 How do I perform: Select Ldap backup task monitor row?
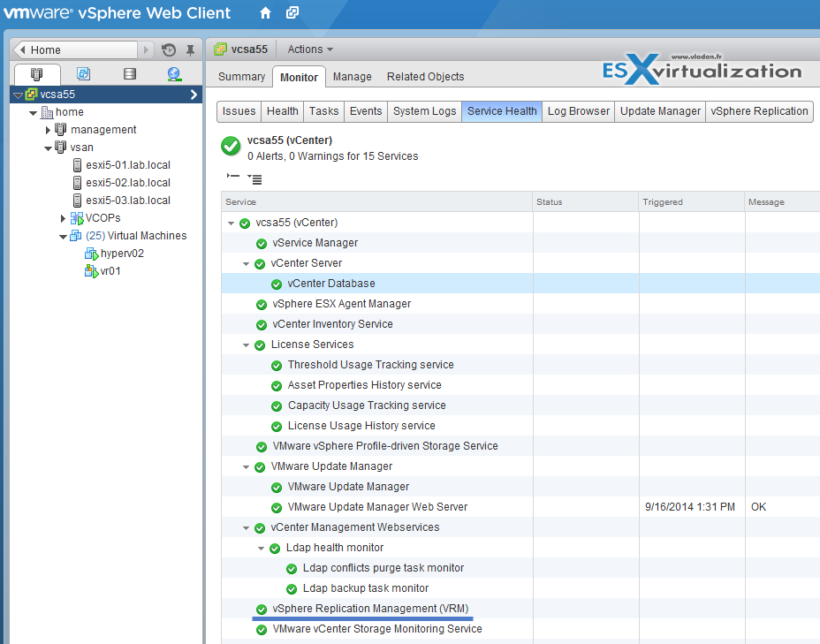coord(520,588)
